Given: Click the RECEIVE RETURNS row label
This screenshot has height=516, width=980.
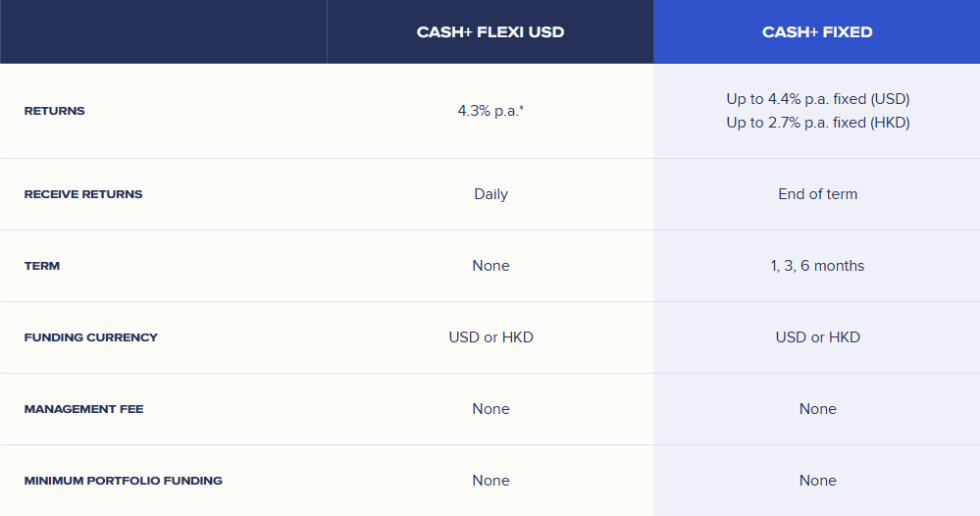Looking at the screenshot, I should [83, 194].
